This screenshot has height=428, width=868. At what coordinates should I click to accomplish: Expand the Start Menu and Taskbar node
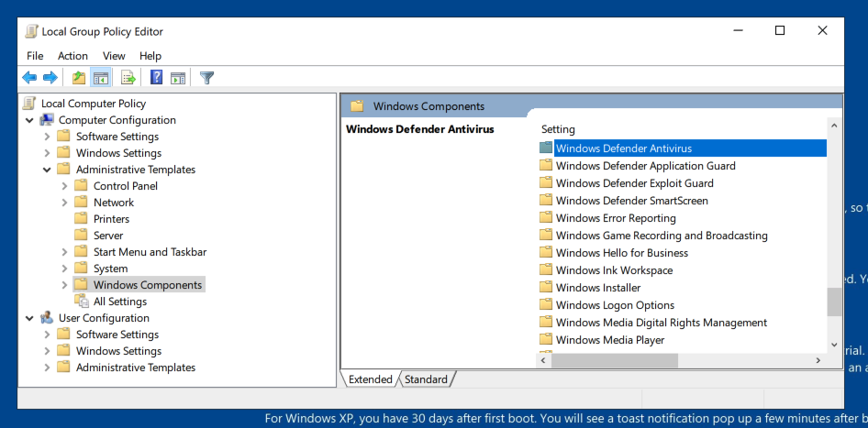(x=65, y=252)
